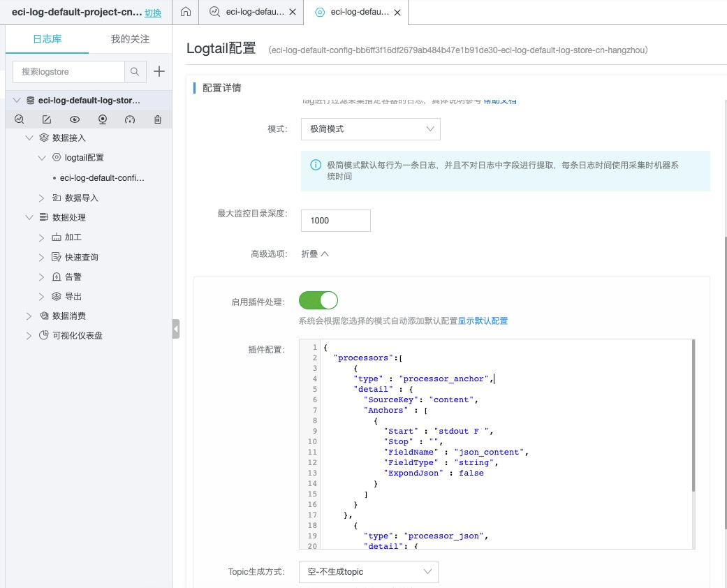The height and width of the screenshot is (588, 727).
Task: Click the plugin config code editor scrollbar
Action: [693, 416]
